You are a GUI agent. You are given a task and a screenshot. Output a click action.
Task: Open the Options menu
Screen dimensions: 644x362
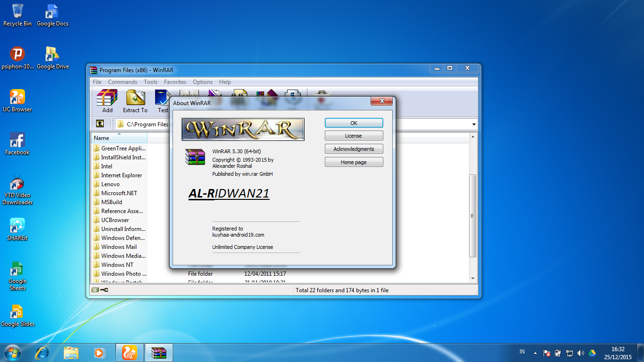[203, 82]
